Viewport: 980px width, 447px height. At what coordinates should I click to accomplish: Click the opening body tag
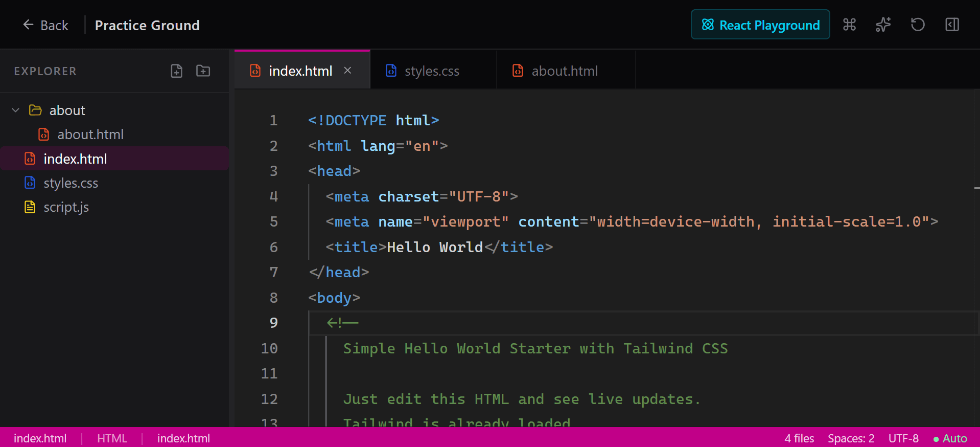[334, 298]
